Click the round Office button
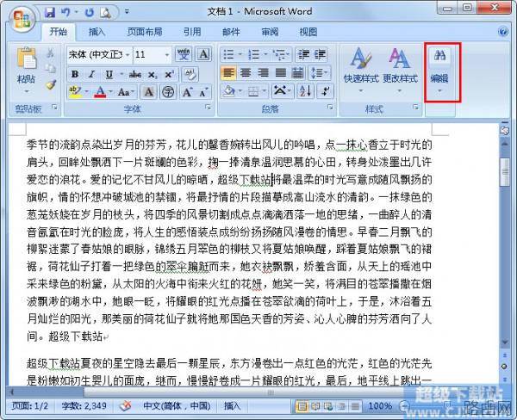The height and width of the screenshot is (420, 517). click(22, 19)
